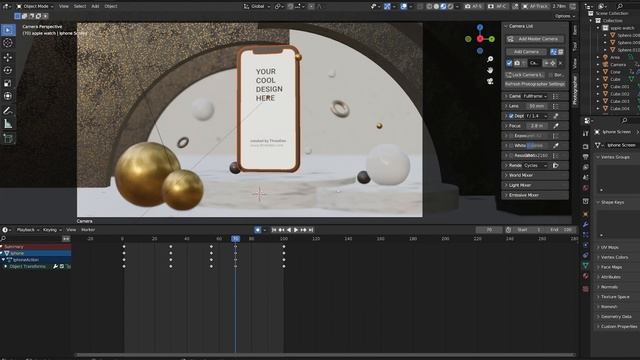Select the Rotate tool
640x360 pixels.
coord(8,70)
